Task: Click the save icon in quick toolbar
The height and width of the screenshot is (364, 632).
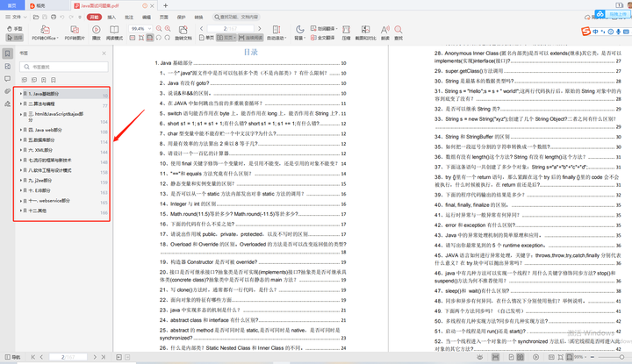Action: coord(45,17)
